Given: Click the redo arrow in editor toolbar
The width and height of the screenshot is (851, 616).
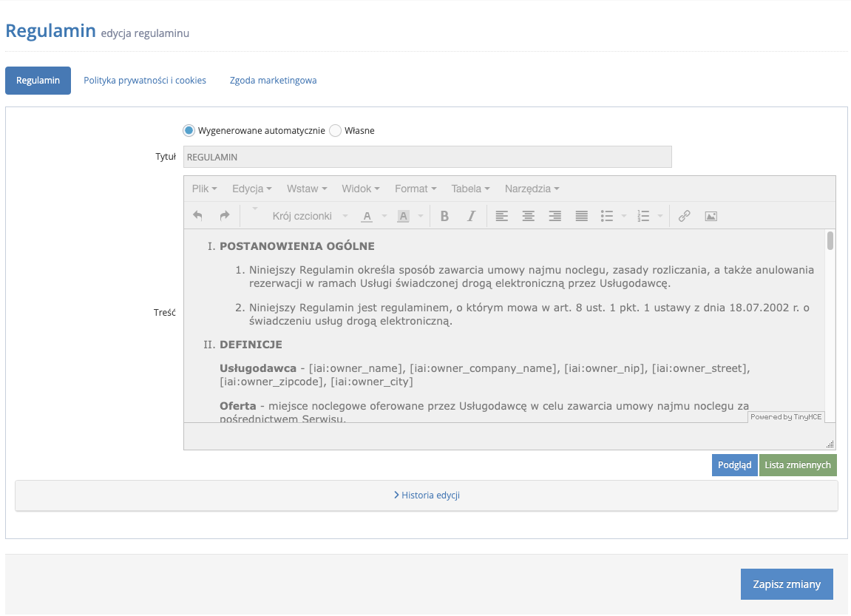Looking at the screenshot, I should pos(224,216).
